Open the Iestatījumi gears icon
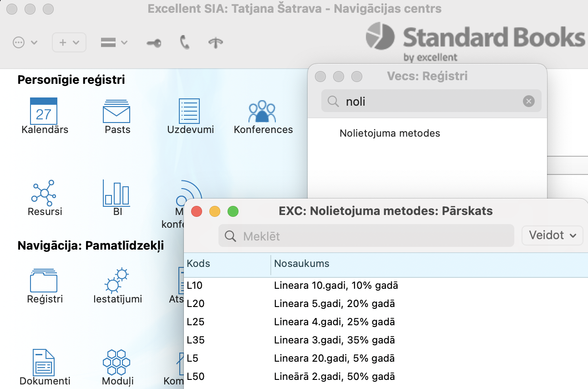The image size is (588, 389). pos(117,280)
